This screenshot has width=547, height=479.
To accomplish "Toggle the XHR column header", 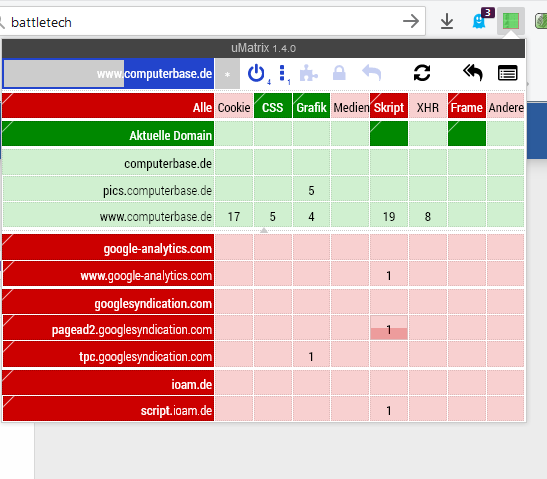I will pyautogui.click(x=428, y=106).
